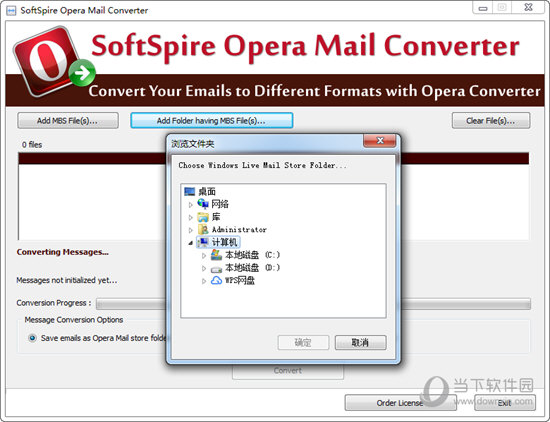Click the app icon in title bar

point(11,11)
